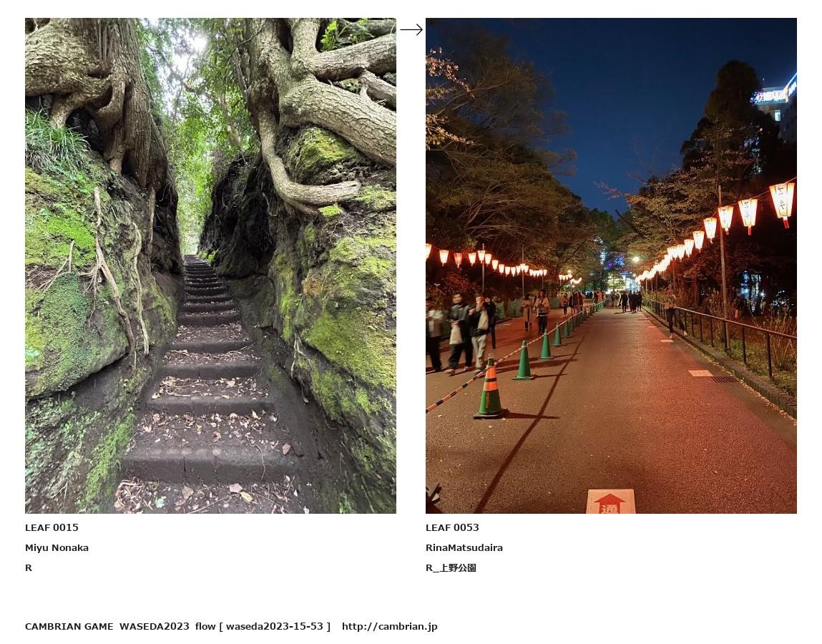Click the word flow in the footer
Viewport: 822px width, 644px height.
205,626
